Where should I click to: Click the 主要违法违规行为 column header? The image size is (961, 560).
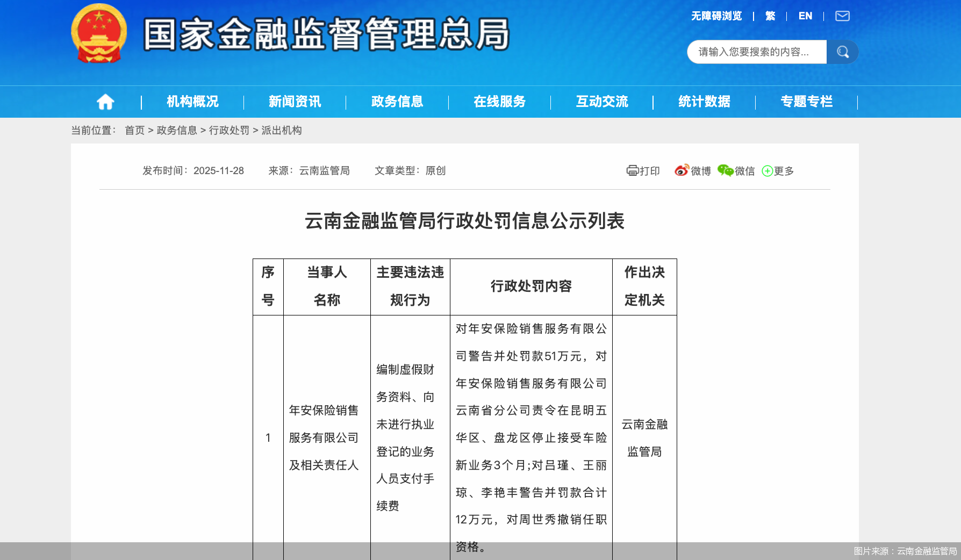click(x=410, y=286)
